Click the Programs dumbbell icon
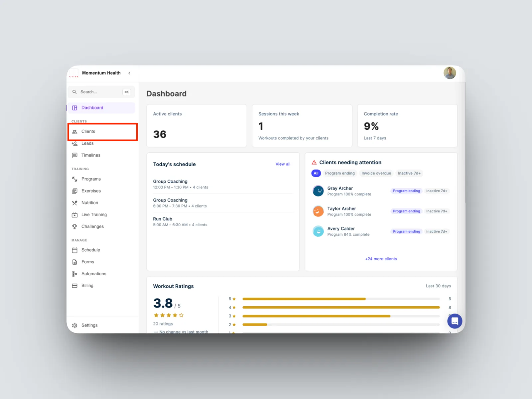532x399 pixels. pyautogui.click(x=74, y=179)
